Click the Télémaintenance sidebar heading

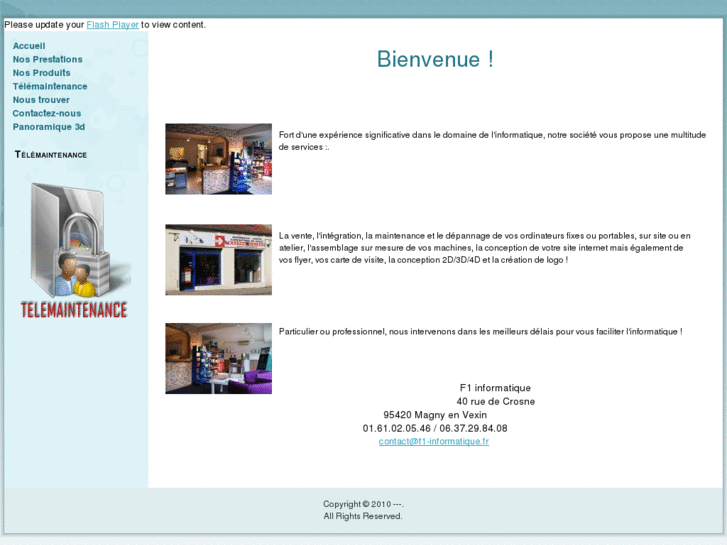pos(51,155)
